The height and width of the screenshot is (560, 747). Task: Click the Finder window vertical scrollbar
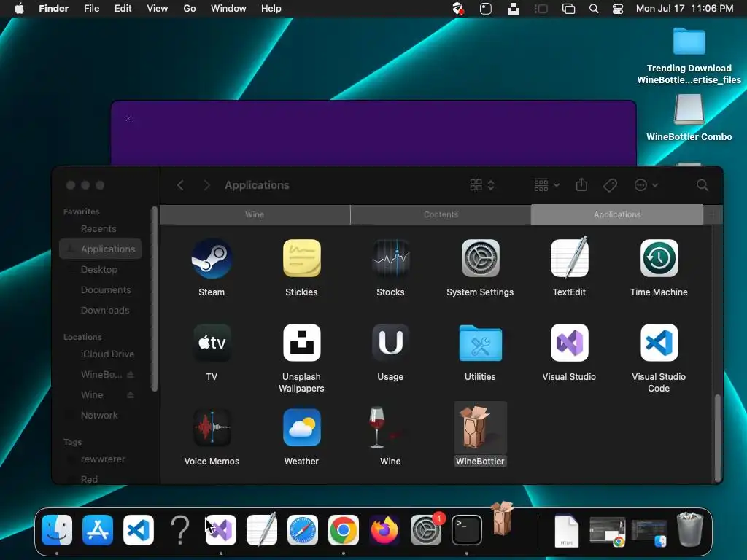pyautogui.click(x=718, y=438)
